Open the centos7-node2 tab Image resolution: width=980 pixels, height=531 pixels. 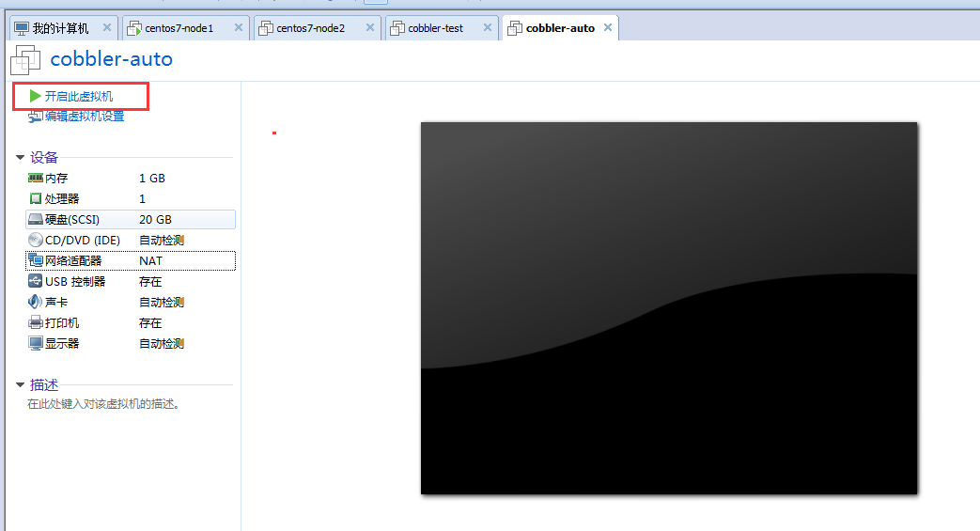point(318,28)
